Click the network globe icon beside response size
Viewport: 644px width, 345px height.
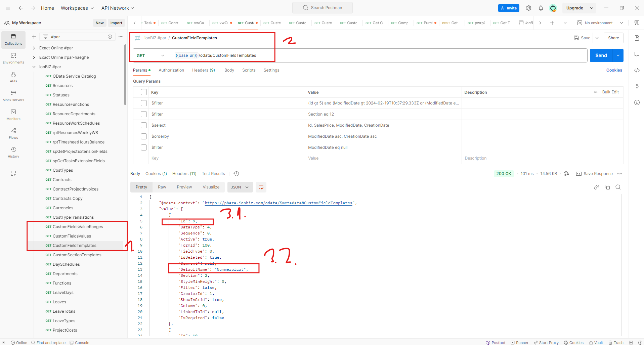coord(566,174)
